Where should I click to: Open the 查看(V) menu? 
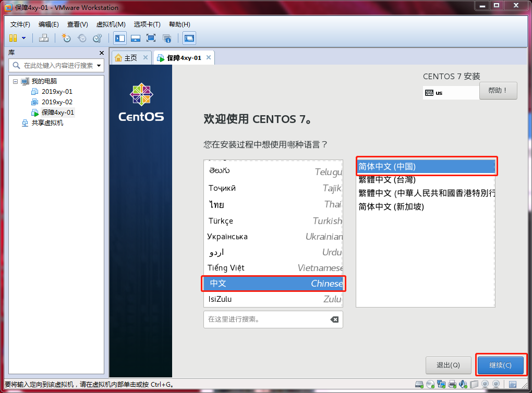tap(77, 24)
